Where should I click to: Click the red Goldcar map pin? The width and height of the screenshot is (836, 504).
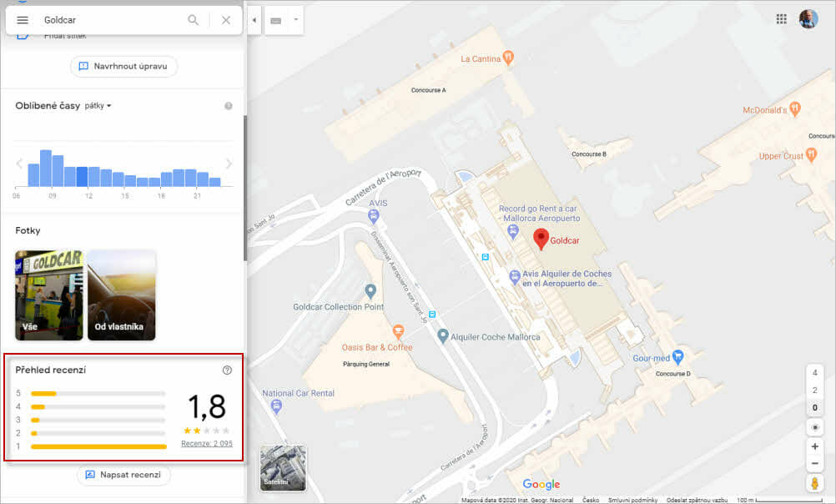[541, 239]
